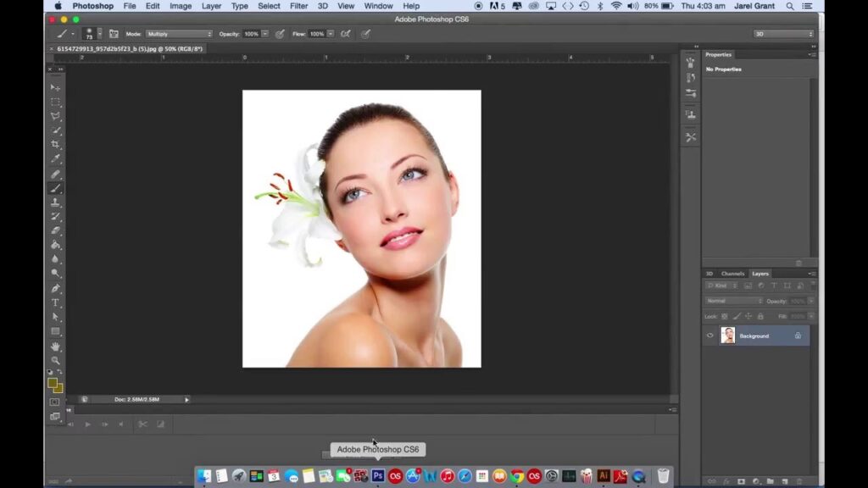Screen dimensions: 868x488
Task: Open the Filter menu
Action: 298,6
